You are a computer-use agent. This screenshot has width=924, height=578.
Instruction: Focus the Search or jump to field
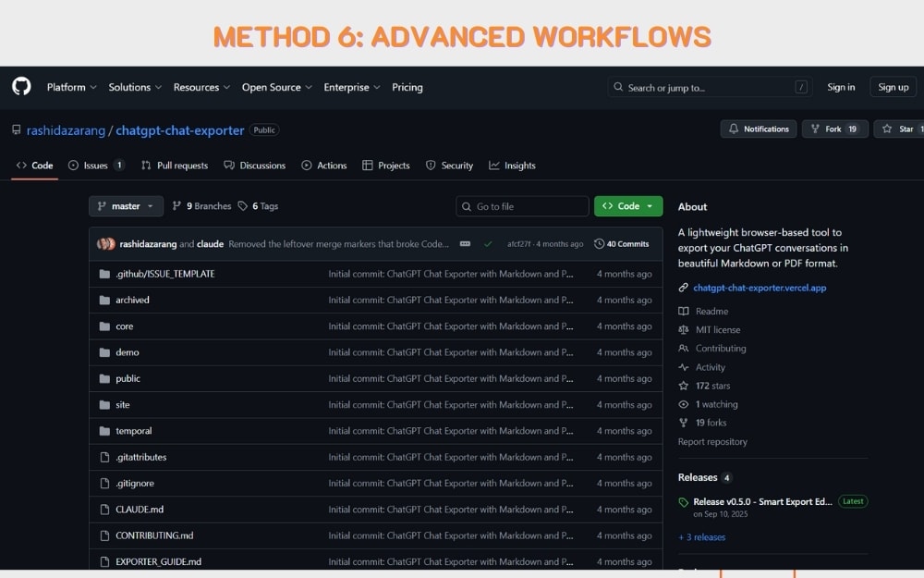pyautogui.click(x=710, y=87)
